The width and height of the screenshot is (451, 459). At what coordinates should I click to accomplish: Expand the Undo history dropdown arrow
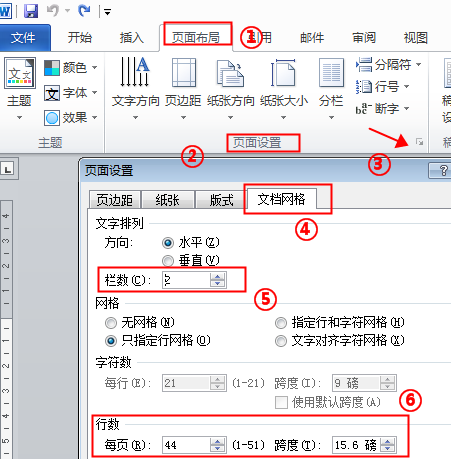point(67,11)
